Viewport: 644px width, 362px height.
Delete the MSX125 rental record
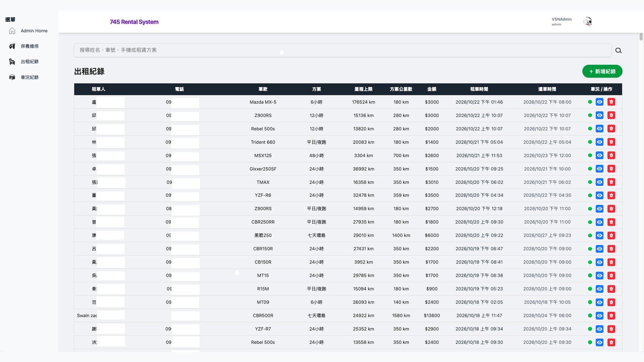tap(611, 155)
